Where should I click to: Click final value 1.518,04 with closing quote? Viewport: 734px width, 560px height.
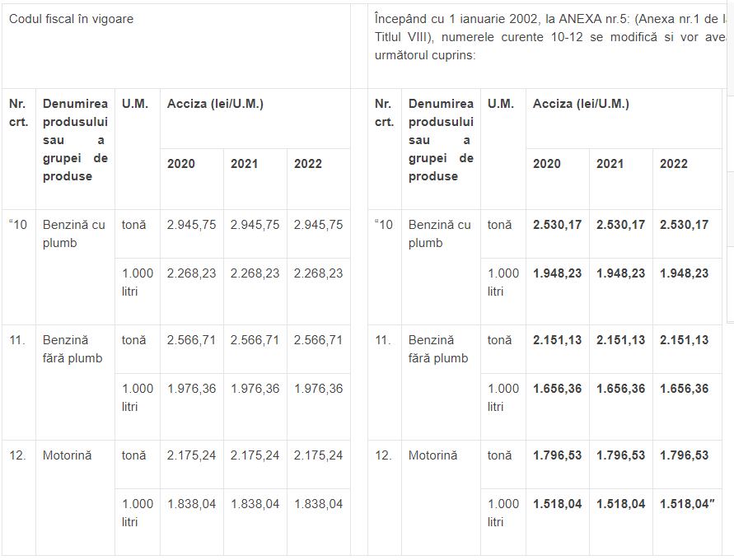click(x=686, y=504)
